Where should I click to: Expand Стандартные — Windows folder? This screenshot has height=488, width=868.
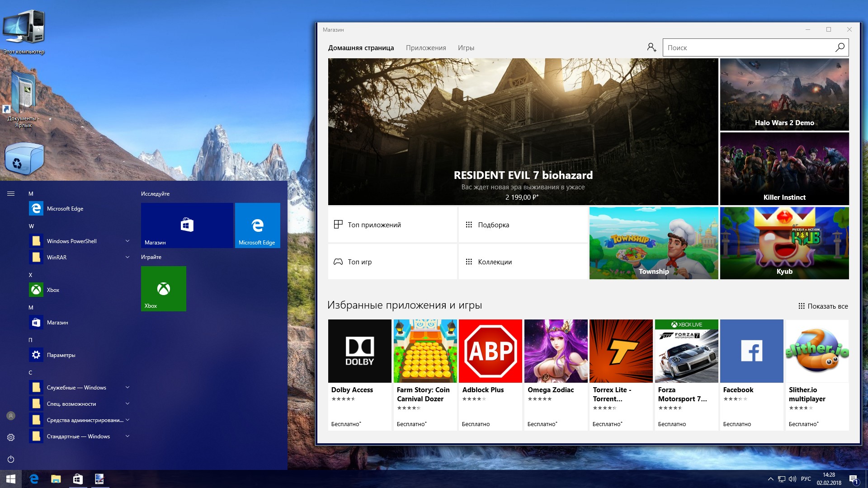pyautogui.click(x=127, y=436)
